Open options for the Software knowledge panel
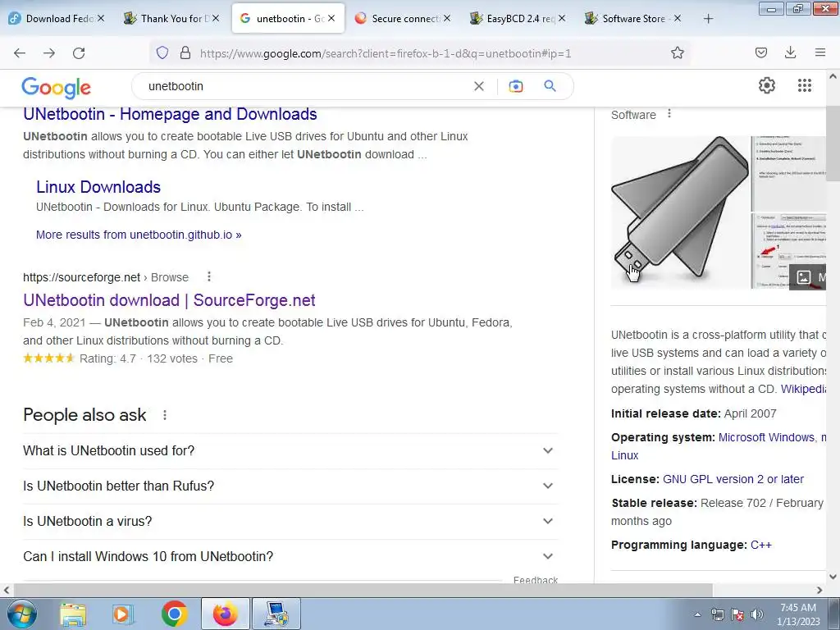Image resolution: width=840 pixels, height=630 pixels. (x=669, y=113)
